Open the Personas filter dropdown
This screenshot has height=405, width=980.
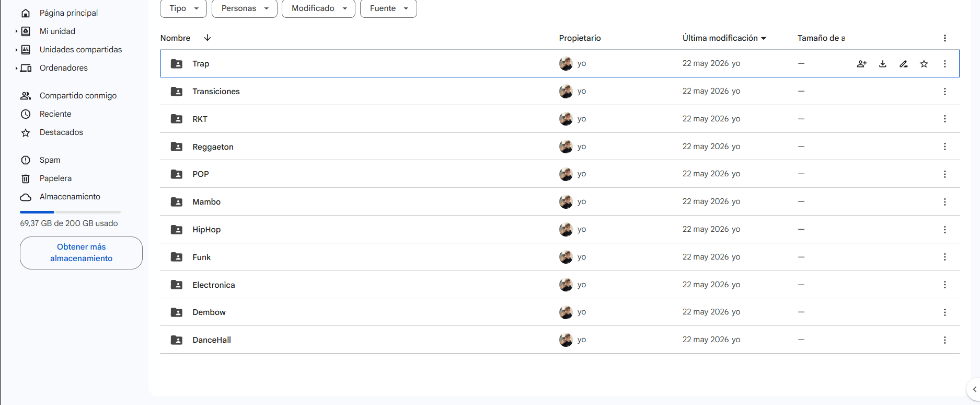[245, 8]
